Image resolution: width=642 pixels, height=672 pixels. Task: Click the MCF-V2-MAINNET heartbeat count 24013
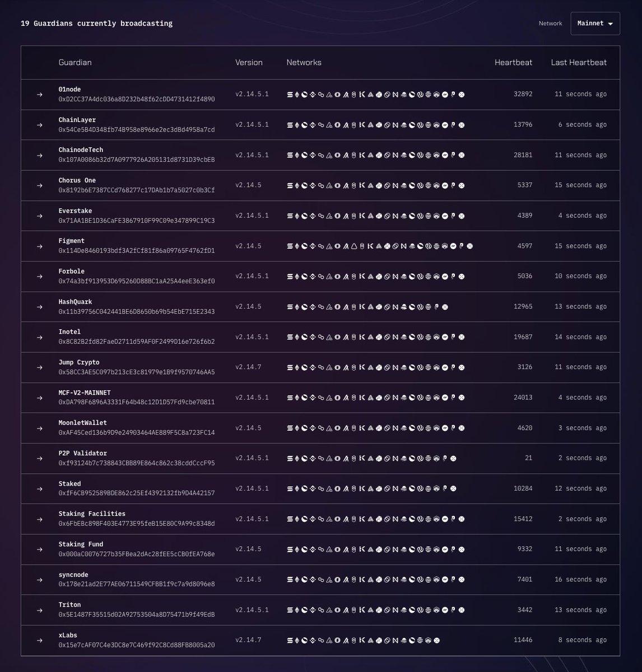(523, 398)
